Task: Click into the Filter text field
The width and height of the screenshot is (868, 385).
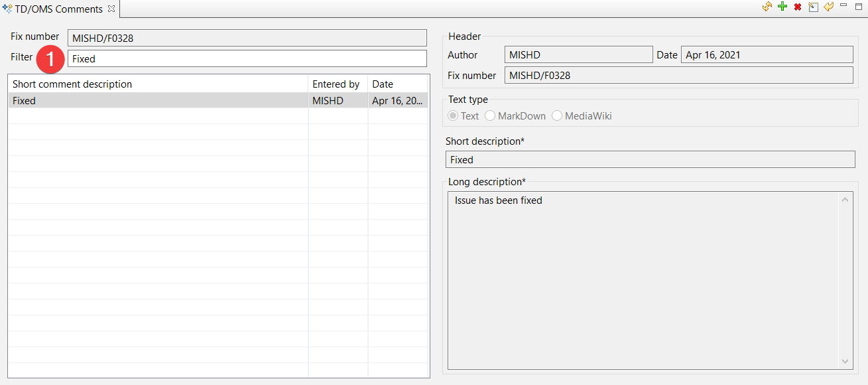Action: [247, 58]
